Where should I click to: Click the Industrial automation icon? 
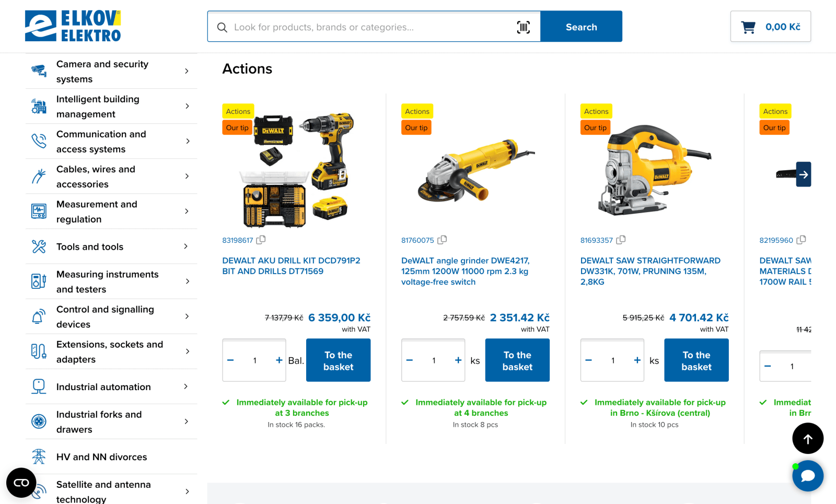pyautogui.click(x=39, y=386)
